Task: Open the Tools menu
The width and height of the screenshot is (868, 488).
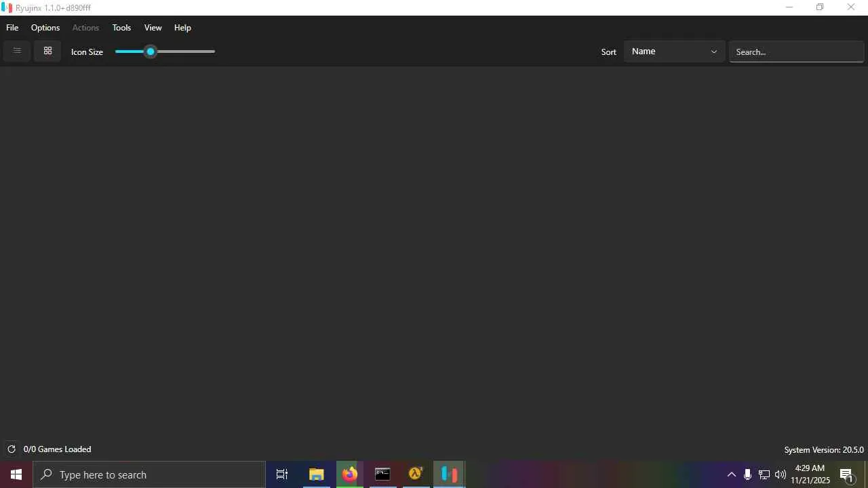Action: 121,28
